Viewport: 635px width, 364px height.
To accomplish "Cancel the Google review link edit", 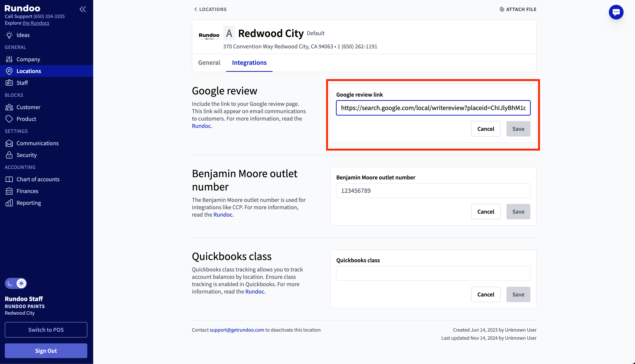I will 486,129.
